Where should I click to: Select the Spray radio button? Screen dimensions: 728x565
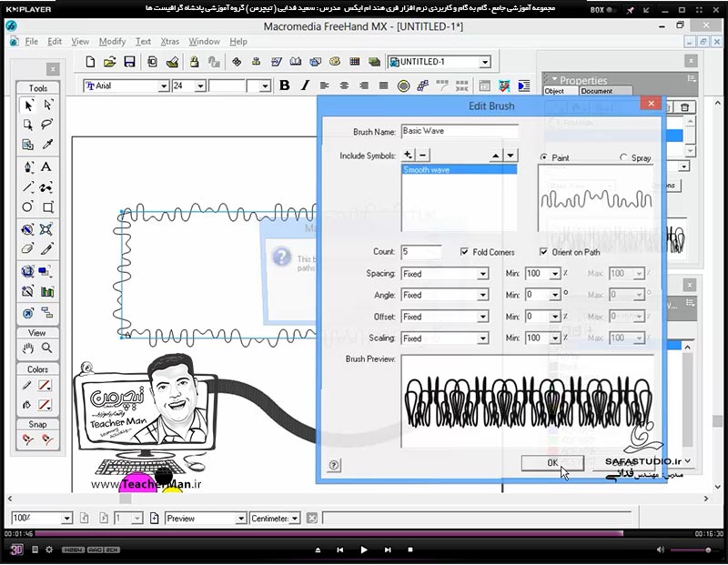[623, 157]
